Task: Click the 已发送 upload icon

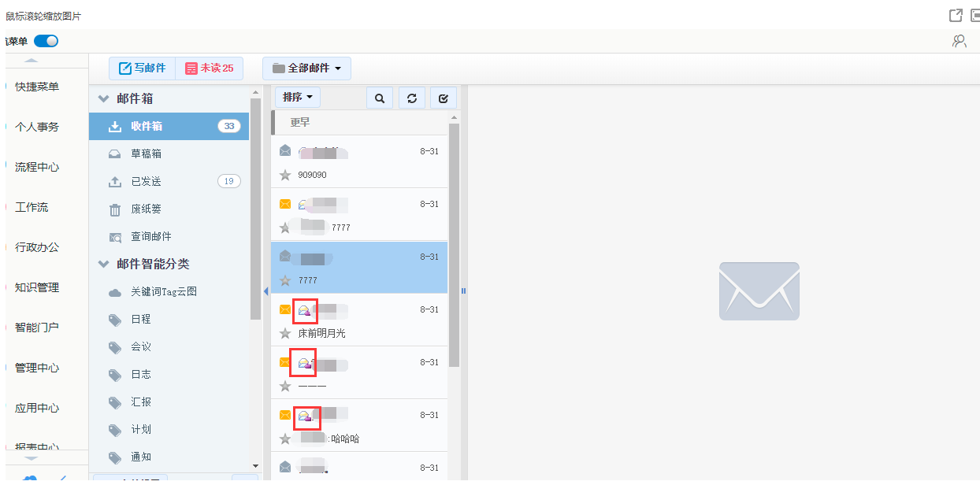Action: 115,182
